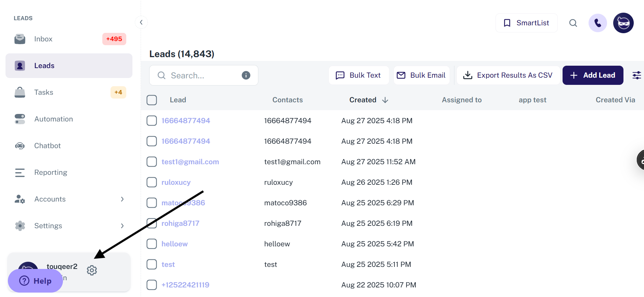Collapse the sidebar with arrow button
Screen dimensions: 644x297
(141, 22)
